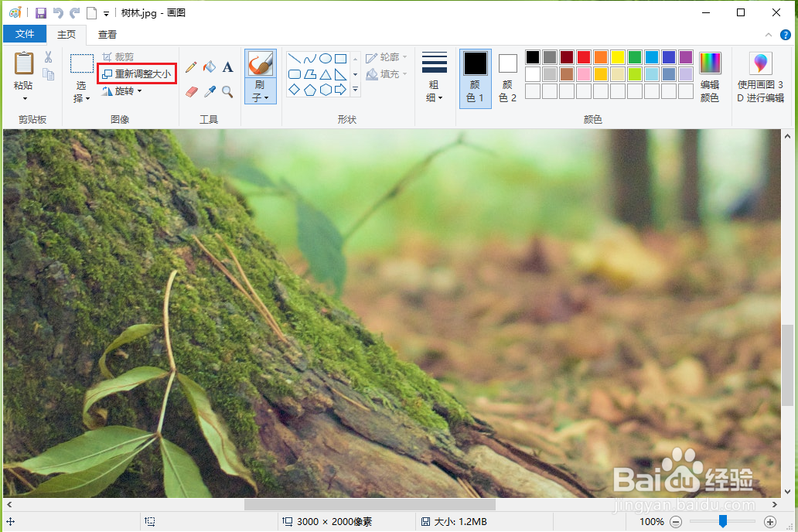Select the diamond shape
Viewport: 798px width, 532px height.
[294, 90]
